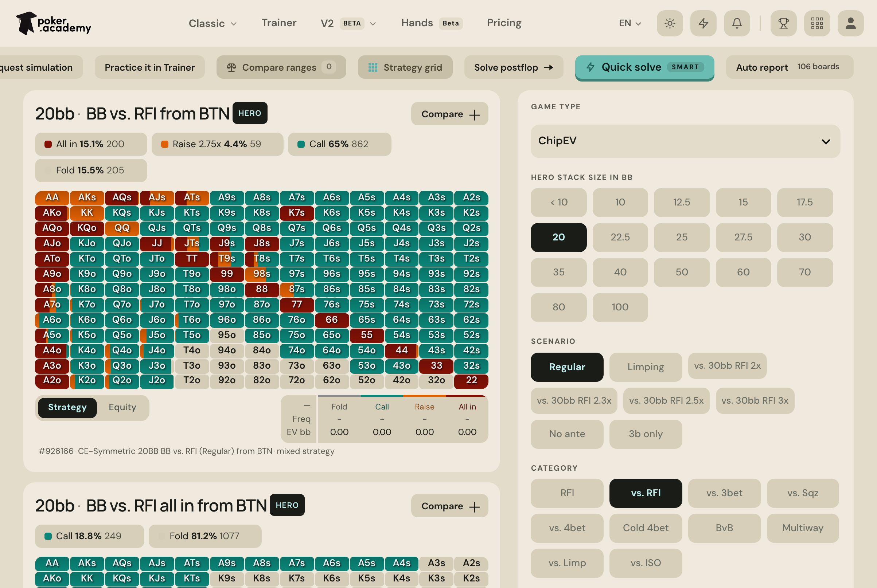Click plus icon in RFI all in Compare
Viewport: 877px width, 588px height.
pos(475,507)
